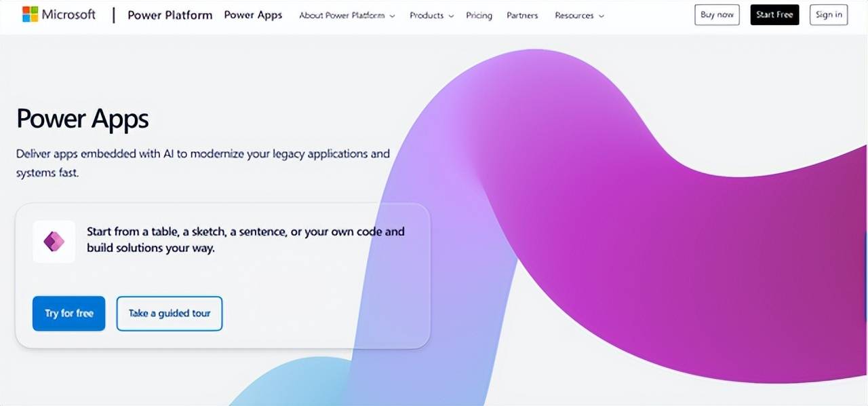Click the 'Deliver apps embedded with AI' paragraph

[x=203, y=163]
